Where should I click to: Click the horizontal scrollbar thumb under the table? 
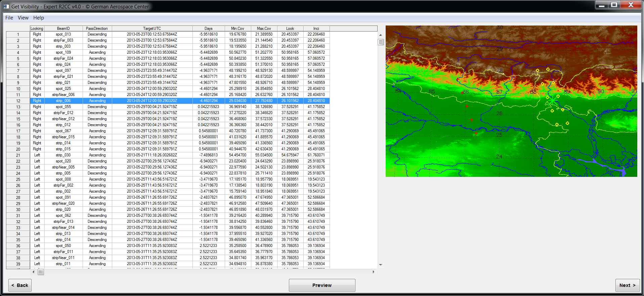pos(41,272)
